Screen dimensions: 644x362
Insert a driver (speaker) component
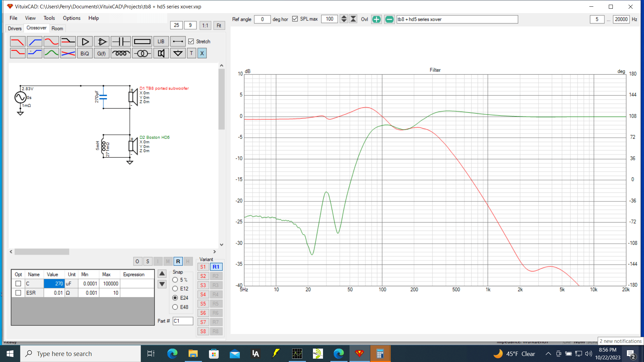[161, 53]
